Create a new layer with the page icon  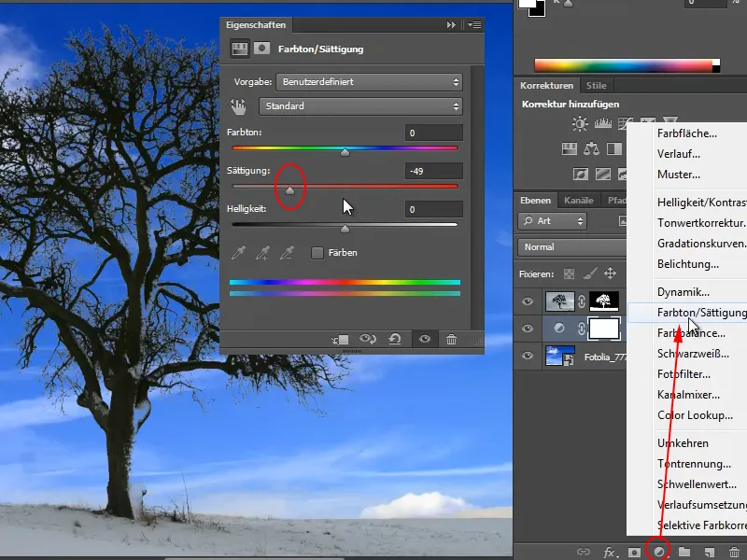point(710,552)
